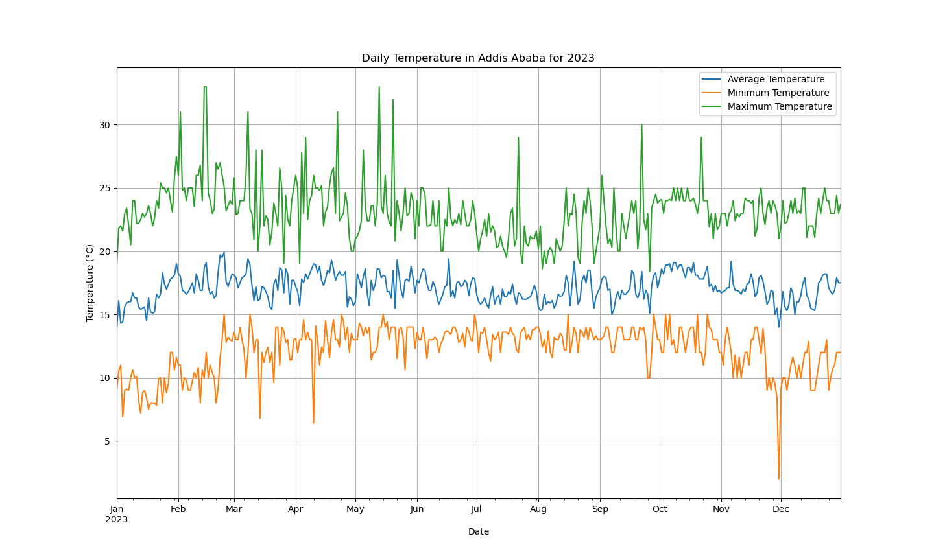Click the Temperature (°C) y-axis label
Image resolution: width=934 pixels, height=560 pixels.
click(x=90, y=283)
